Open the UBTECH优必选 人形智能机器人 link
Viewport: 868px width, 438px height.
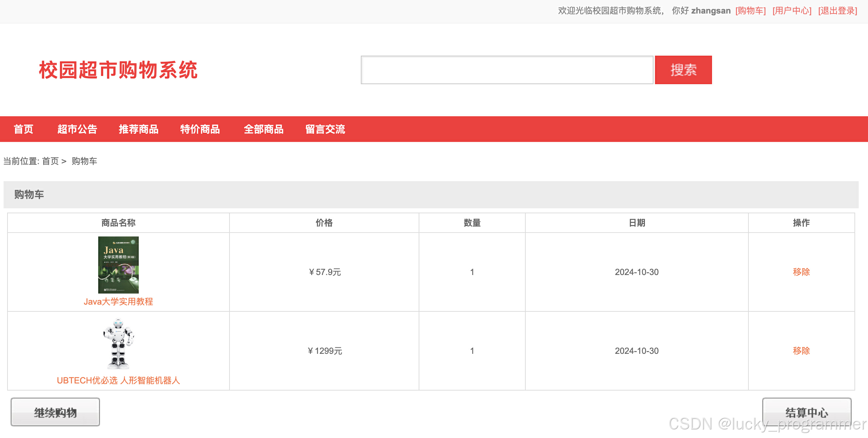(x=118, y=381)
